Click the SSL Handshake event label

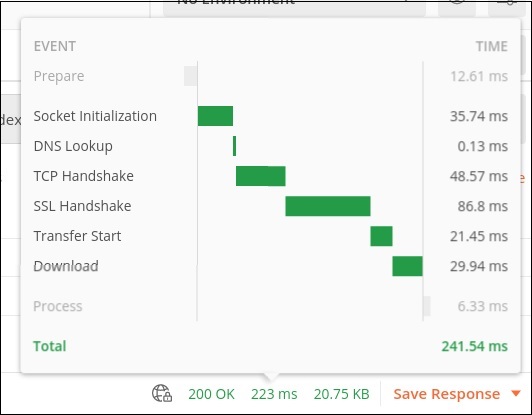pyautogui.click(x=82, y=206)
